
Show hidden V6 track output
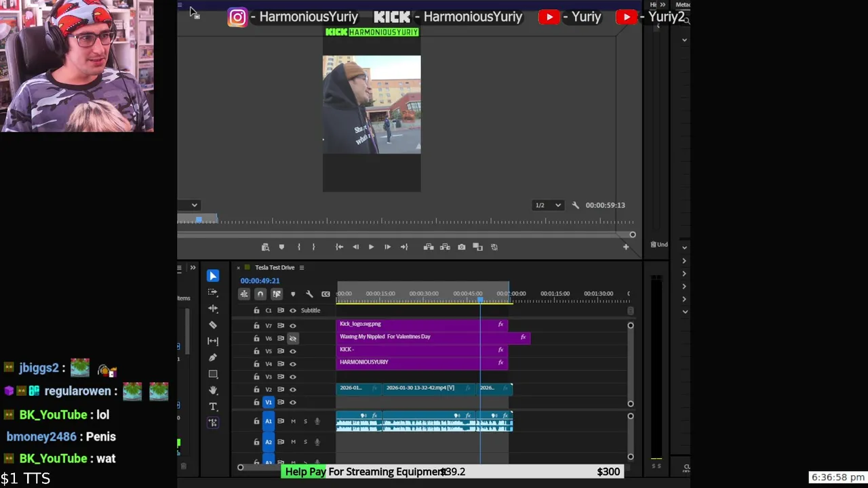293,338
